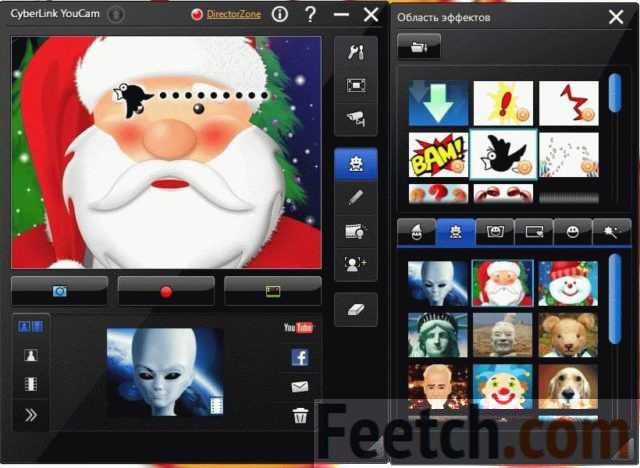The height and width of the screenshot is (468, 640).
Task: Open the info about icon
Action: pyautogui.click(x=280, y=14)
